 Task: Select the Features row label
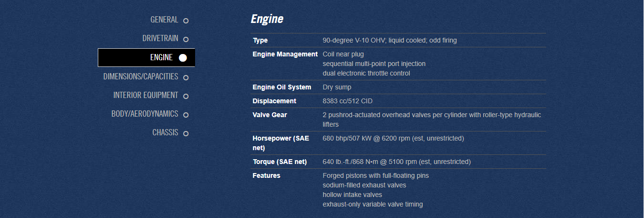[266, 176]
